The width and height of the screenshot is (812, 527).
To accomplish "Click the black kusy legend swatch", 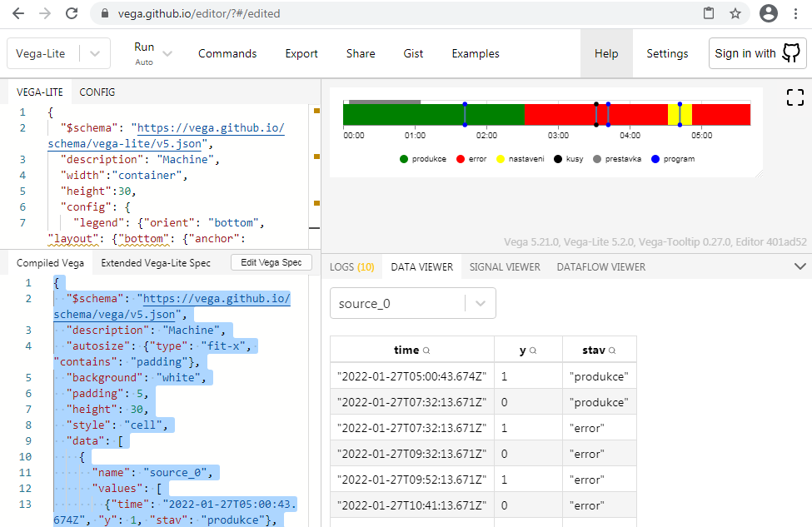I will [x=558, y=159].
